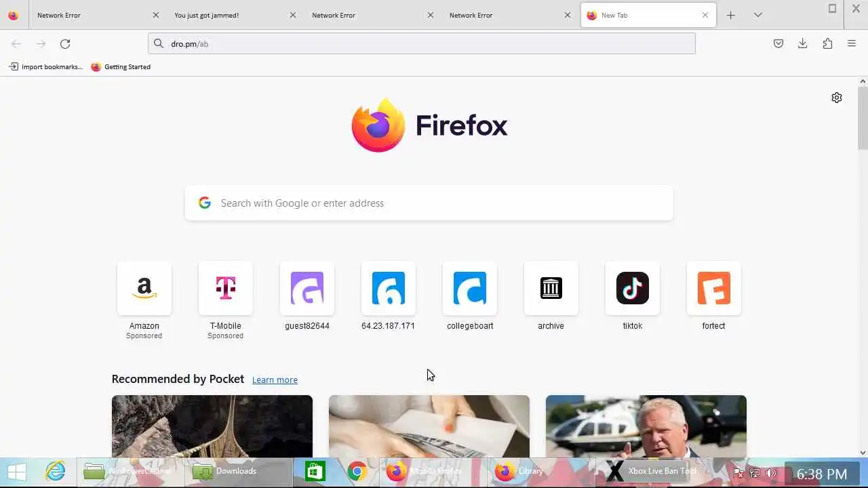Open the Downloads panel icon
The image size is (868, 488).
click(x=803, y=43)
